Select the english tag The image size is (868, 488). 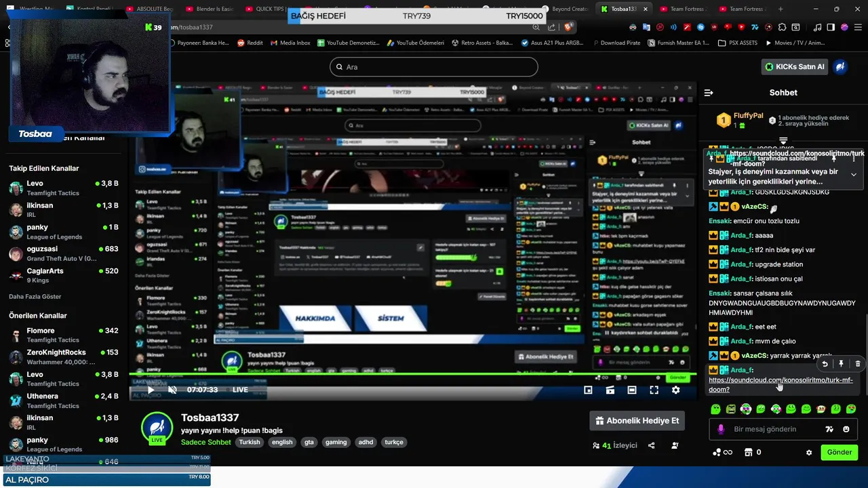(282, 442)
